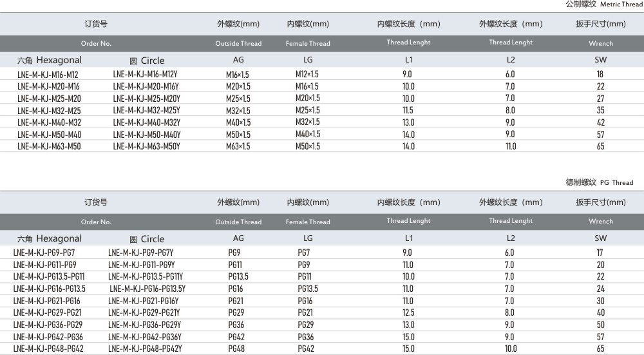Screen dimensions: 644x355
Task: Select LNE-M-KJ-PG16-PG13.5Y in the circle column
Action: (147, 289)
